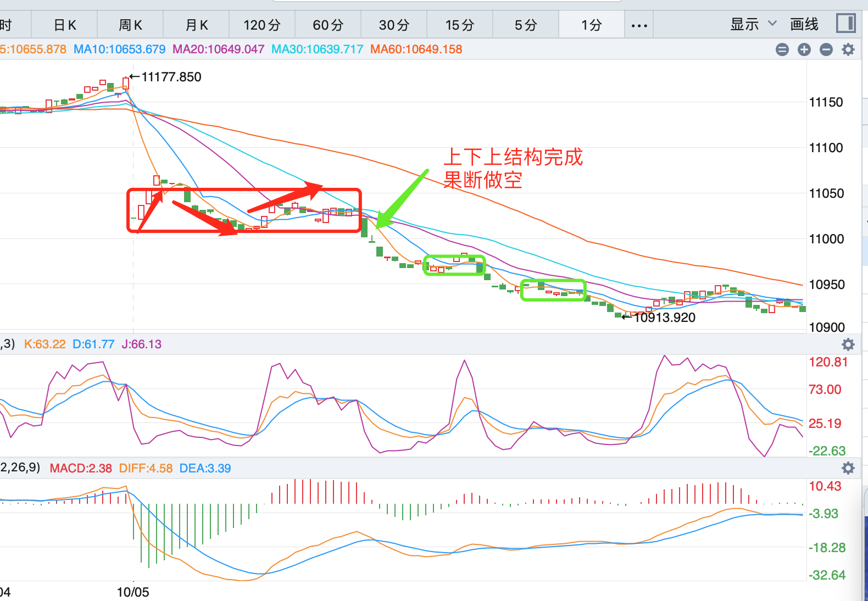868x601 pixels.
Task: Open the KDJ indicator settings gear
Action: click(848, 344)
